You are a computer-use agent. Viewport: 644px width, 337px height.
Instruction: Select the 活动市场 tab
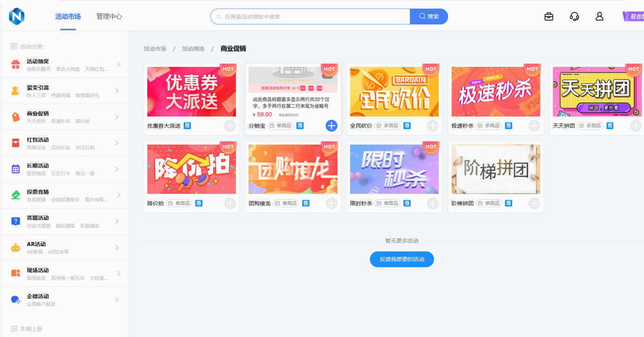pyautogui.click(x=68, y=16)
